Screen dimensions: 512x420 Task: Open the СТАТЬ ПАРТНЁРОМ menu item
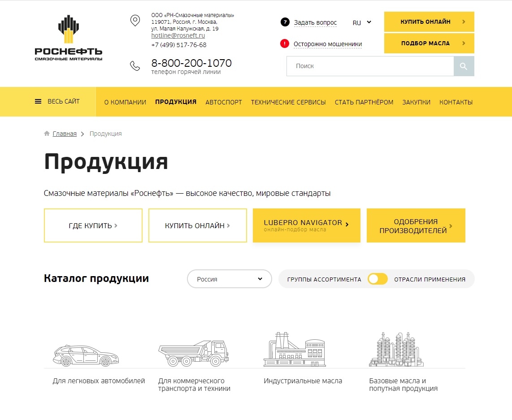[364, 102]
